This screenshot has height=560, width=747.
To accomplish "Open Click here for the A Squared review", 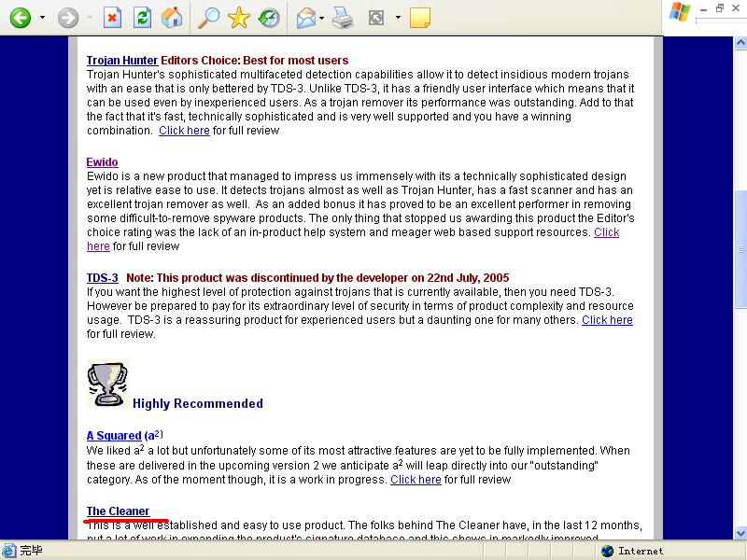I will coord(416,480).
